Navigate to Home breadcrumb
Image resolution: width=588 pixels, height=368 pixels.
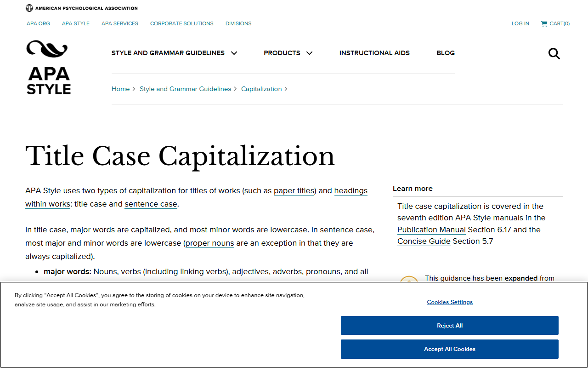click(121, 89)
